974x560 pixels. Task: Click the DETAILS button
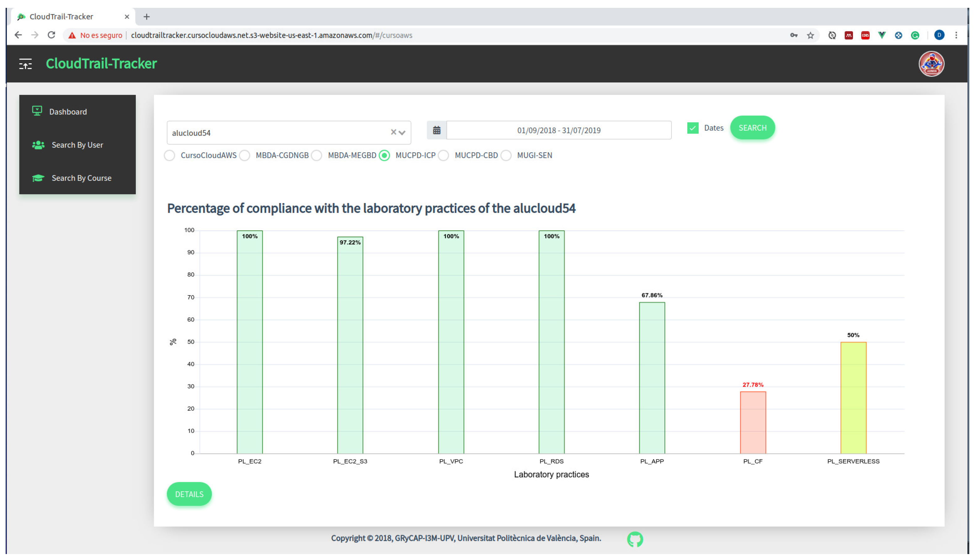189,494
